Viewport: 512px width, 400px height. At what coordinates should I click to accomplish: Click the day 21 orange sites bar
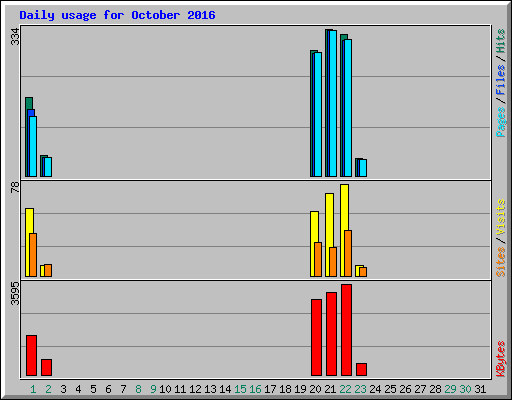(333, 262)
